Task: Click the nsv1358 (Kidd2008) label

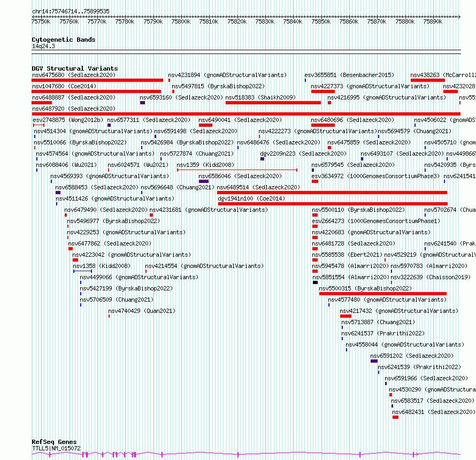Action: click(x=102, y=266)
